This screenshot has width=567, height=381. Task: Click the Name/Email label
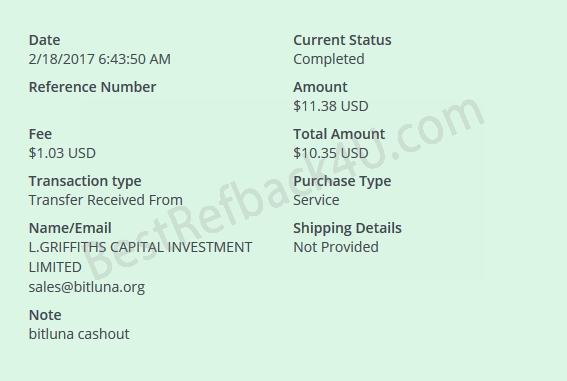tap(70, 228)
